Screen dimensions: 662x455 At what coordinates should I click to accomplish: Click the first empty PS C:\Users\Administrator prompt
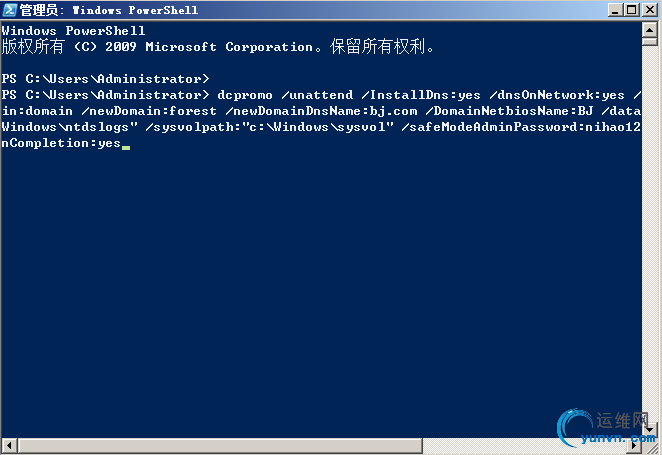105,78
